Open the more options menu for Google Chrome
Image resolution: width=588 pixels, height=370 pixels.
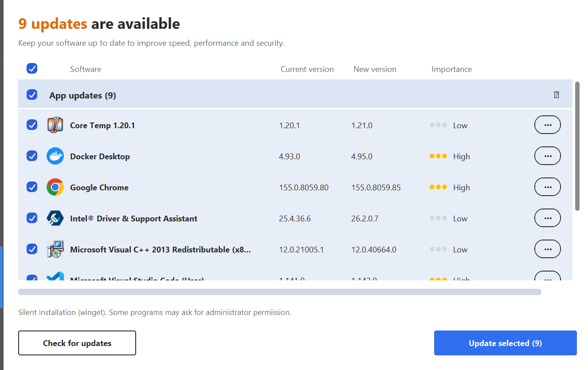coord(548,187)
